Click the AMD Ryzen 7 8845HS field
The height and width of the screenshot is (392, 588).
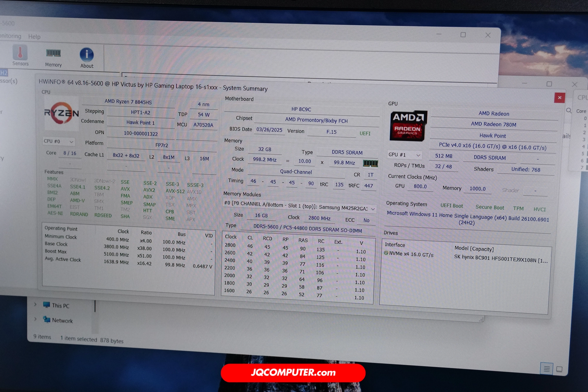(128, 102)
